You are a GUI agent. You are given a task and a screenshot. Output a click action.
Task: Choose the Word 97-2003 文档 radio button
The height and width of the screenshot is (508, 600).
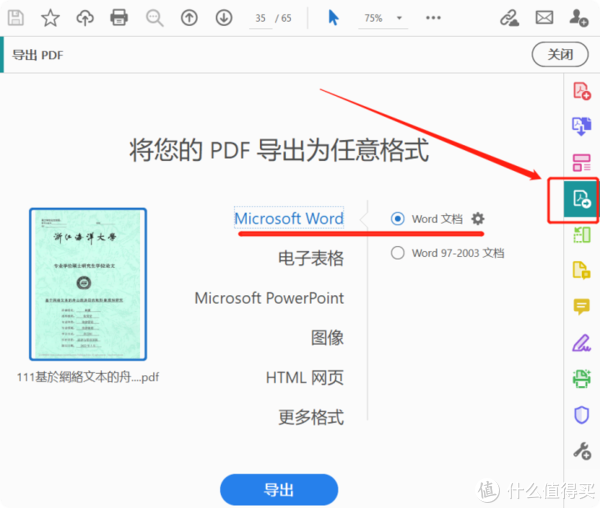[x=398, y=253]
